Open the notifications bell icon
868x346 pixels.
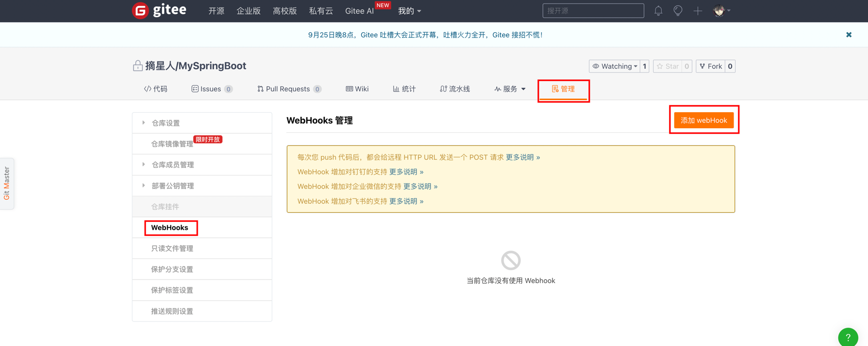pyautogui.click(x=658, y=11)
